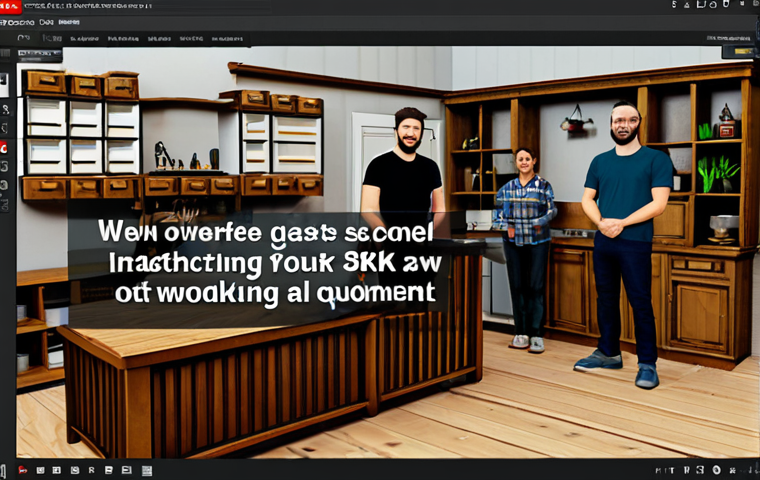
Task: Click the red tool icon in the left sidebar
Action: (x=3, y=147)
